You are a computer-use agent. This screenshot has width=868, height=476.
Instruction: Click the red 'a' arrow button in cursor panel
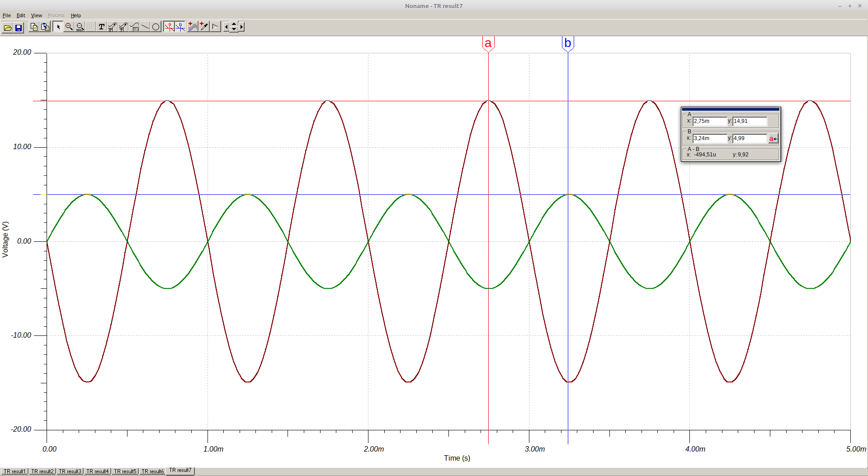(774, 139)
